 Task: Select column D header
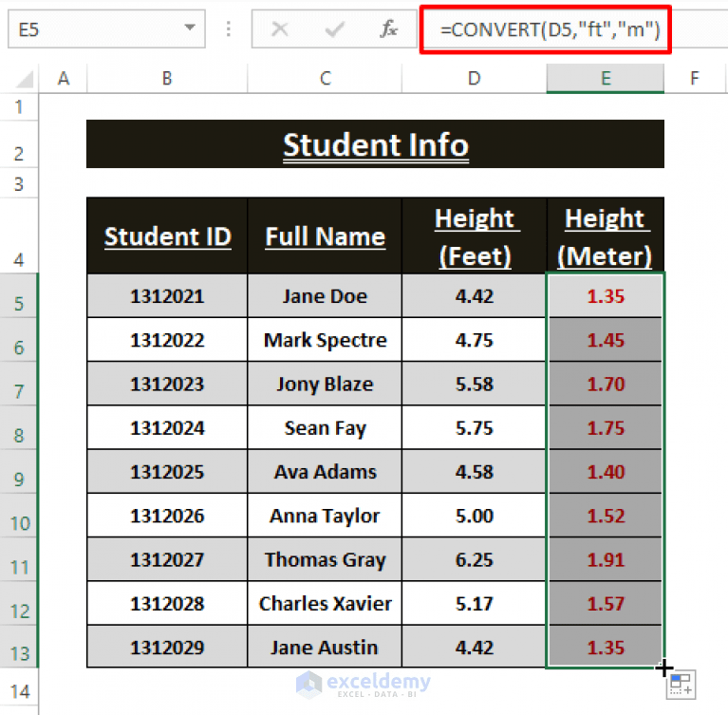[x=474, y=79]
